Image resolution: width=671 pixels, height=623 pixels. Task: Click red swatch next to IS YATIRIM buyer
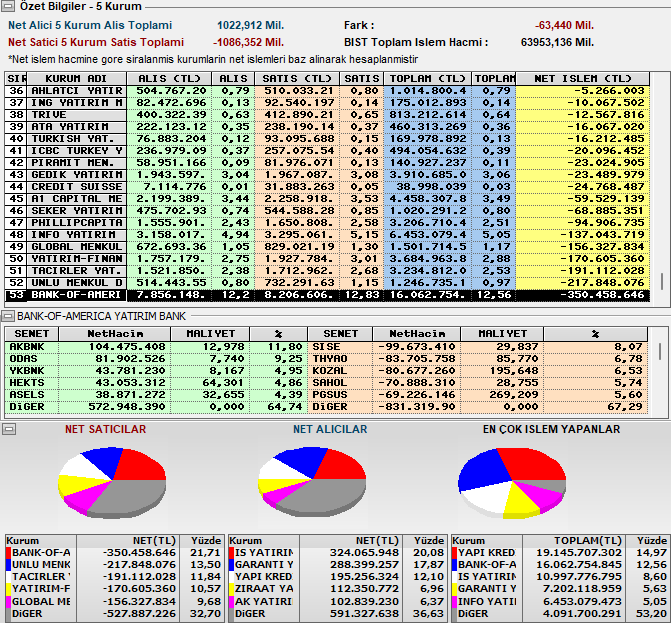pos(232,552)
